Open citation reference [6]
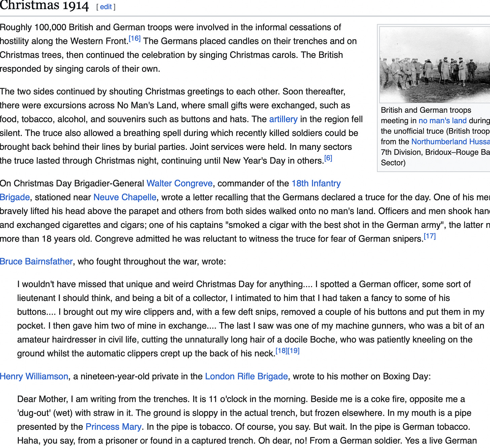The image size is (490, 448). click(x=328, y=158)
